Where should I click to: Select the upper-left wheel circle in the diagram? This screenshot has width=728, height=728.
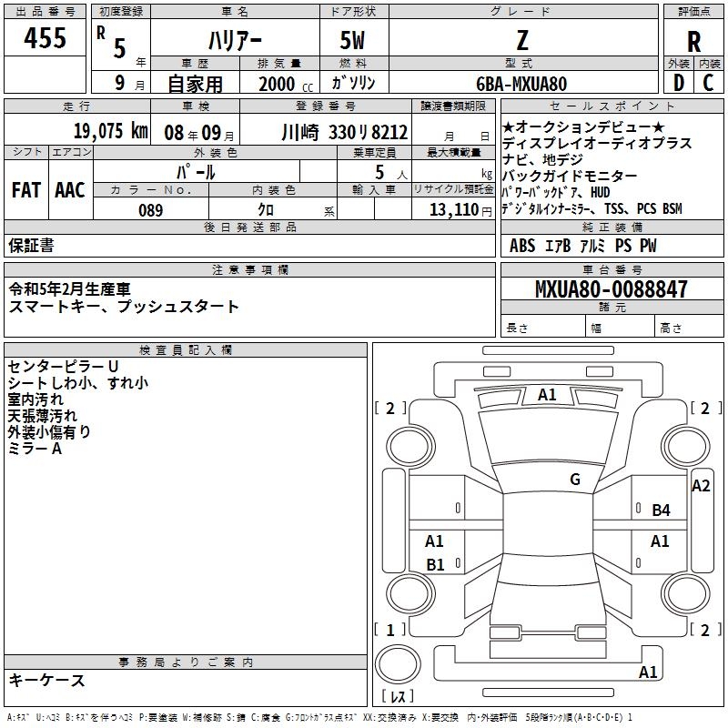(x=408, y=443)
